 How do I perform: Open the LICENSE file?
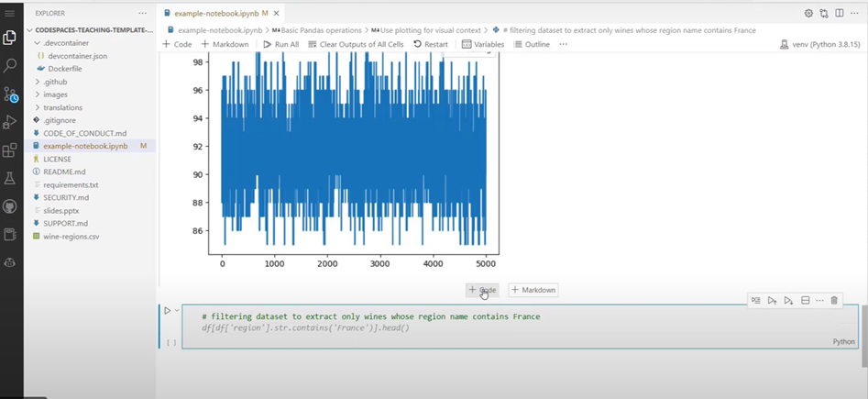[x=57, y=159]
